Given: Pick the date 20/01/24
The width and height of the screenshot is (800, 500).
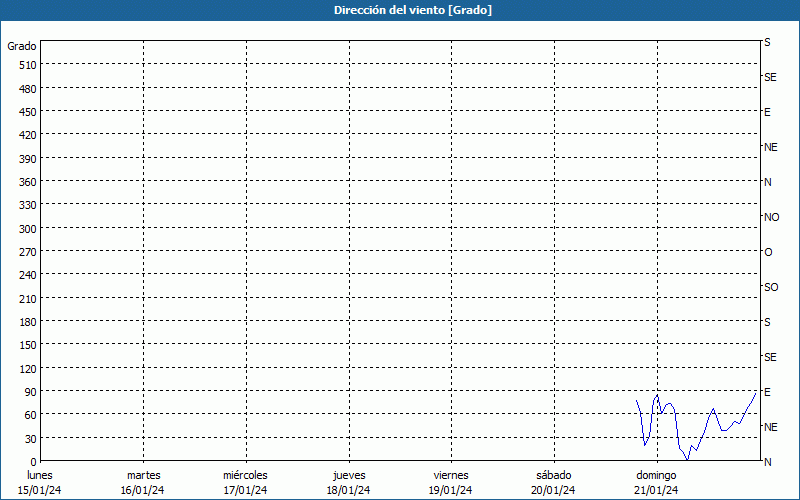Looking at the screenshot, I should tap(553, 490).
